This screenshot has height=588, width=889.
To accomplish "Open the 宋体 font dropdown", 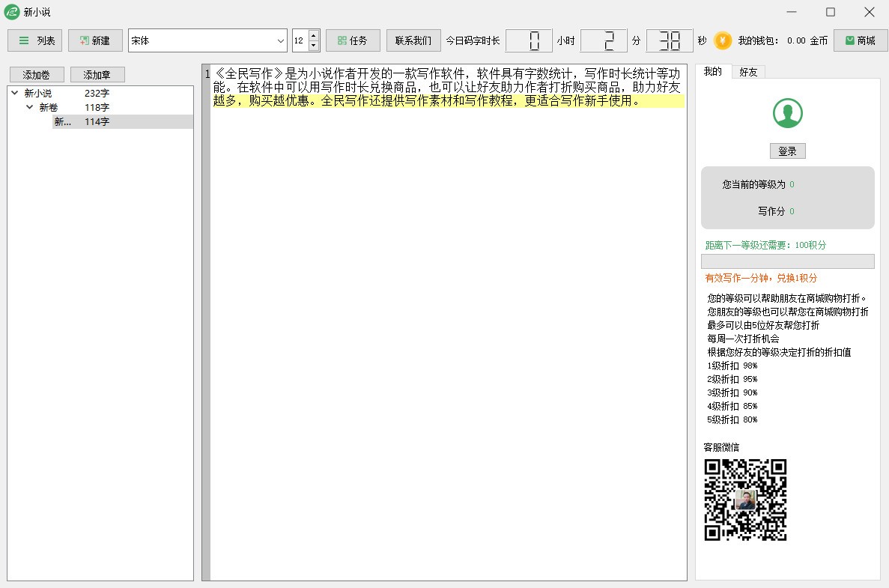I will (x=207, y=41).
